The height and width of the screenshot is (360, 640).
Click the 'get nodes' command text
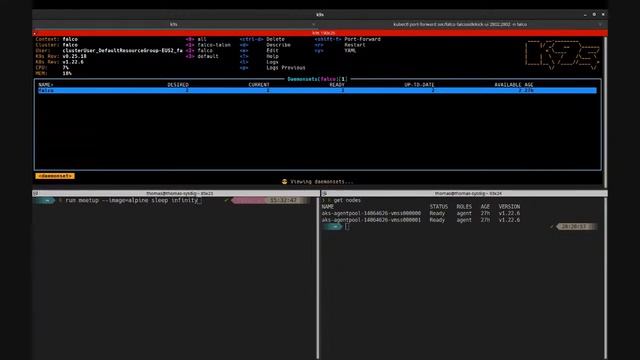[x=347, y=200]
